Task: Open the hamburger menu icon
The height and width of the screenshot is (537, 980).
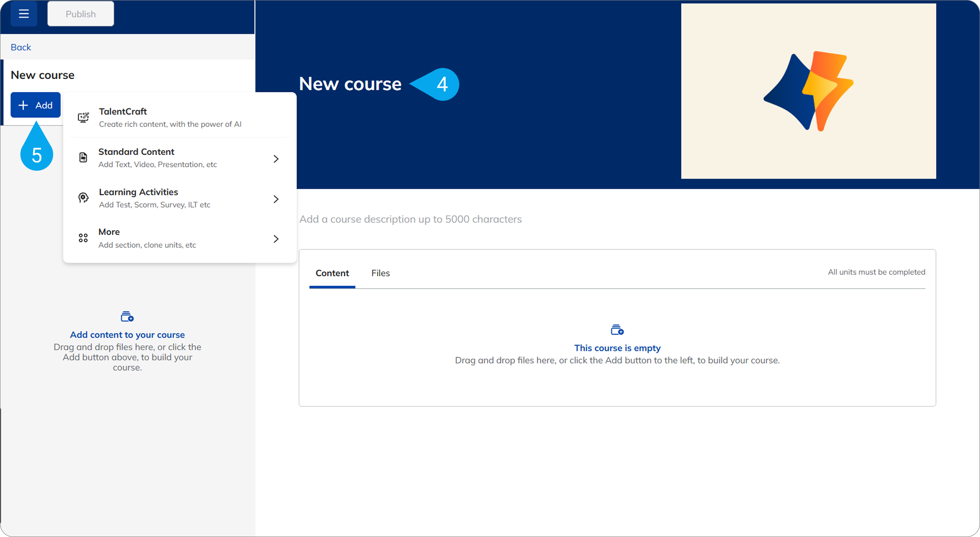Action: (24, 14)
